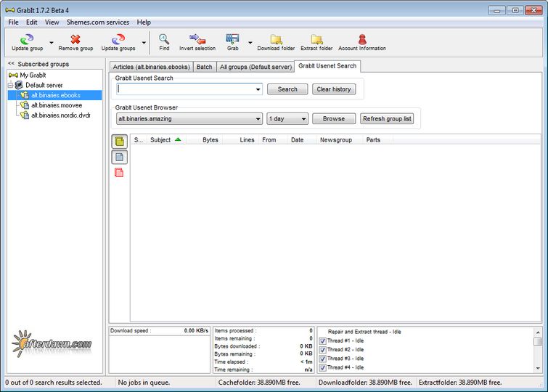Open the Grab dropdown arrow
548x392 pixels.
(250, 43)
